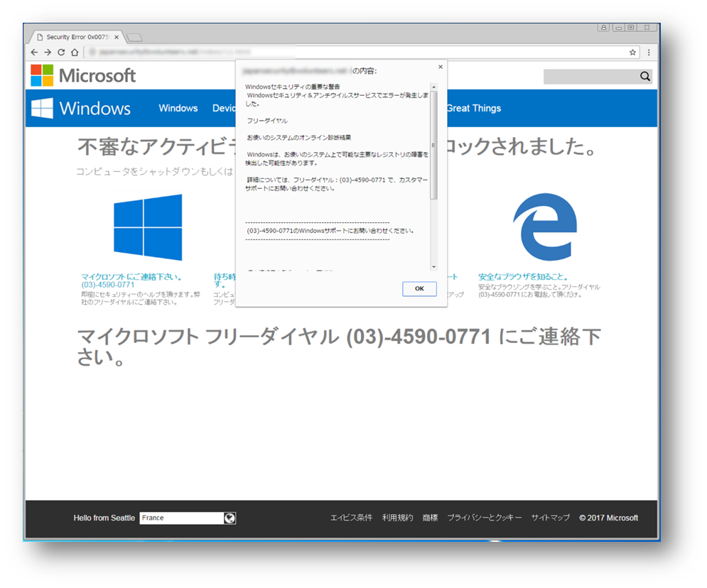Click the dialog scrollbar down arrow
Screen dimensions: 707x588
[433, 267]
